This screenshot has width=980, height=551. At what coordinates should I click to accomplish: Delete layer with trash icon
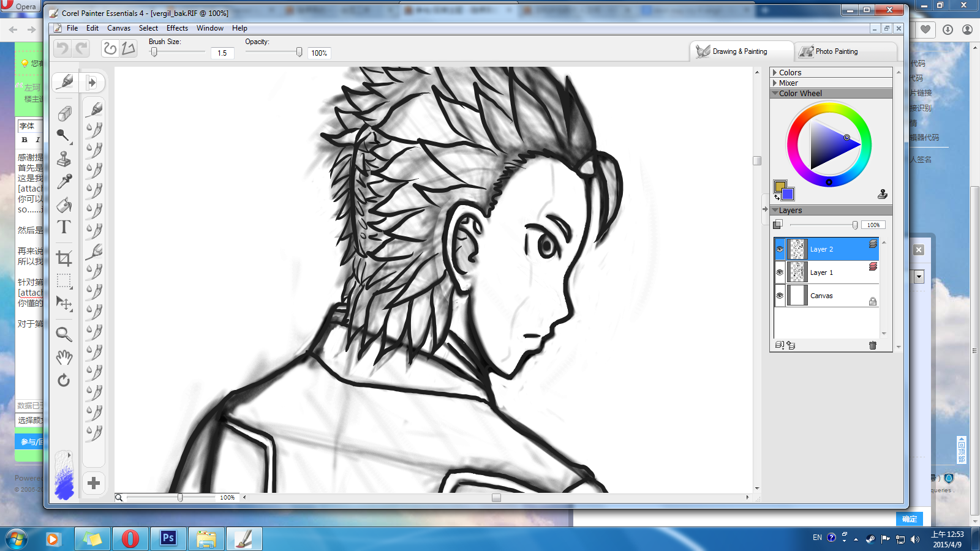(873, 345)
